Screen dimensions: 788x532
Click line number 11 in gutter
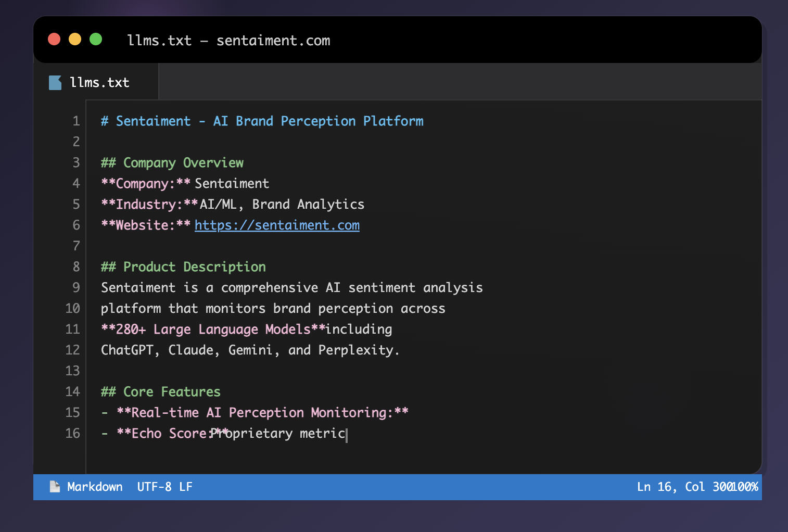pos(72,330)
